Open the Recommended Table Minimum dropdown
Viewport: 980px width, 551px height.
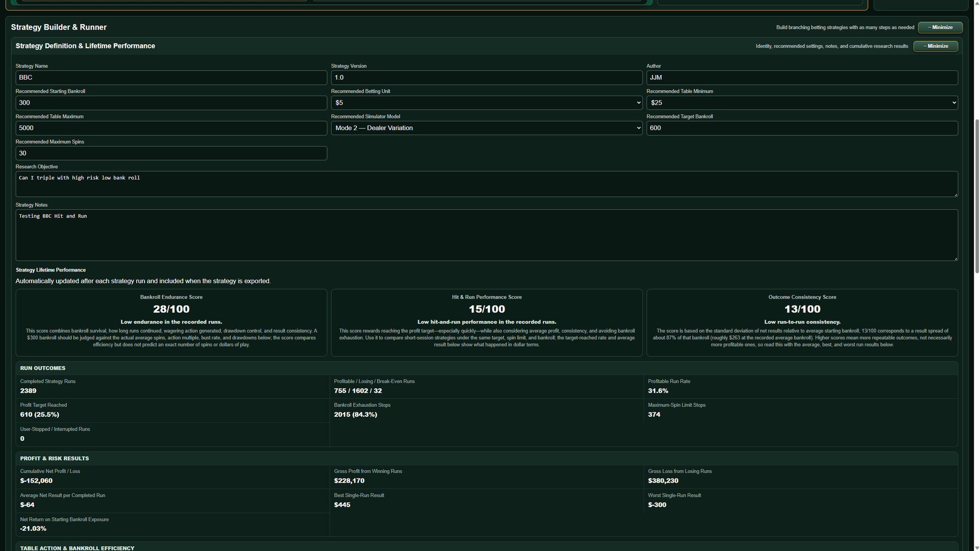click(x=802, y=103)
